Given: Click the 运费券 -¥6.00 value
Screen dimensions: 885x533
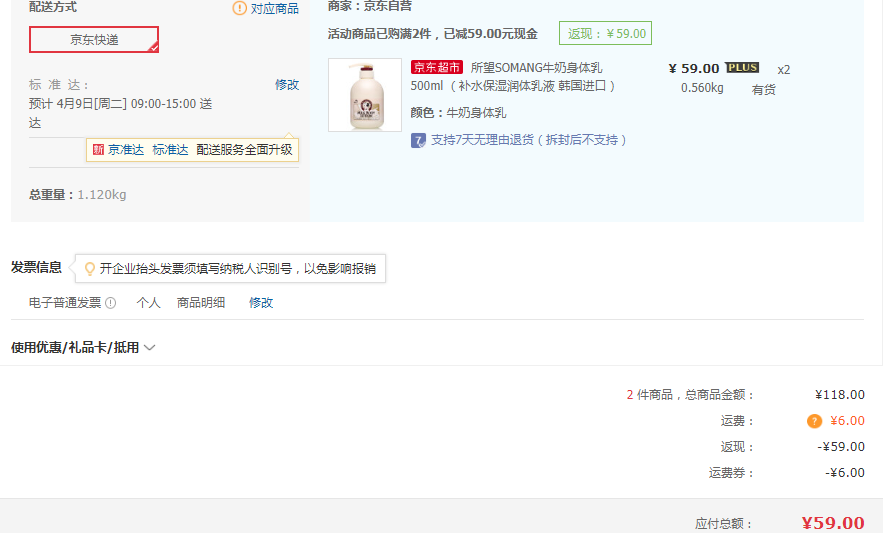Looking at the screenshot, I should click(x=844, y=473).
